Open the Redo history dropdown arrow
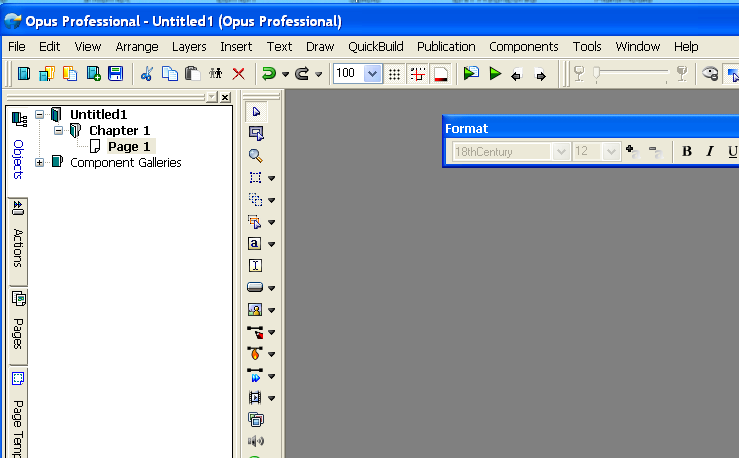The width and height of the screenshot is (739, 458). pyautogui.click(x=319, y=74)
